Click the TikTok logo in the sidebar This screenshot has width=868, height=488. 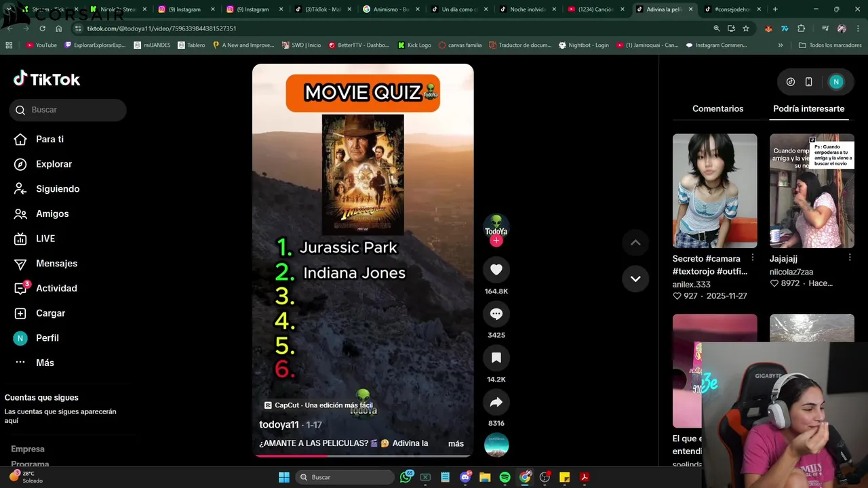pos(47,79)
